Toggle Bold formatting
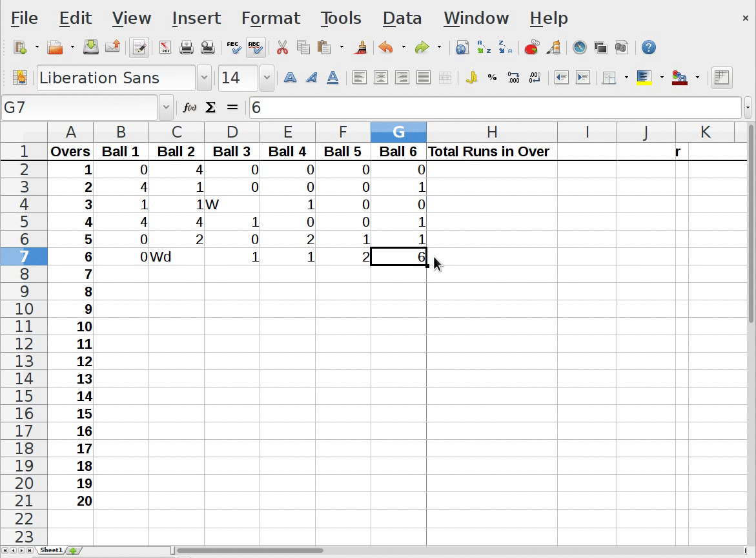The width and height of the screenshot is (756, 558). point(290,78)
